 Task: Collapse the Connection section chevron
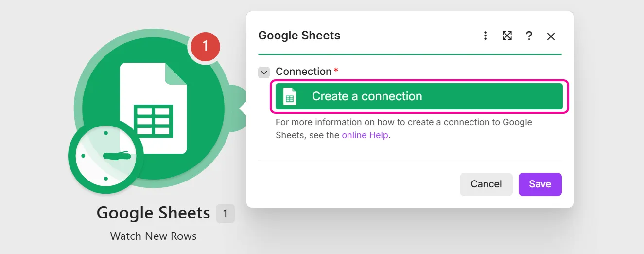[x=264, y=73]
